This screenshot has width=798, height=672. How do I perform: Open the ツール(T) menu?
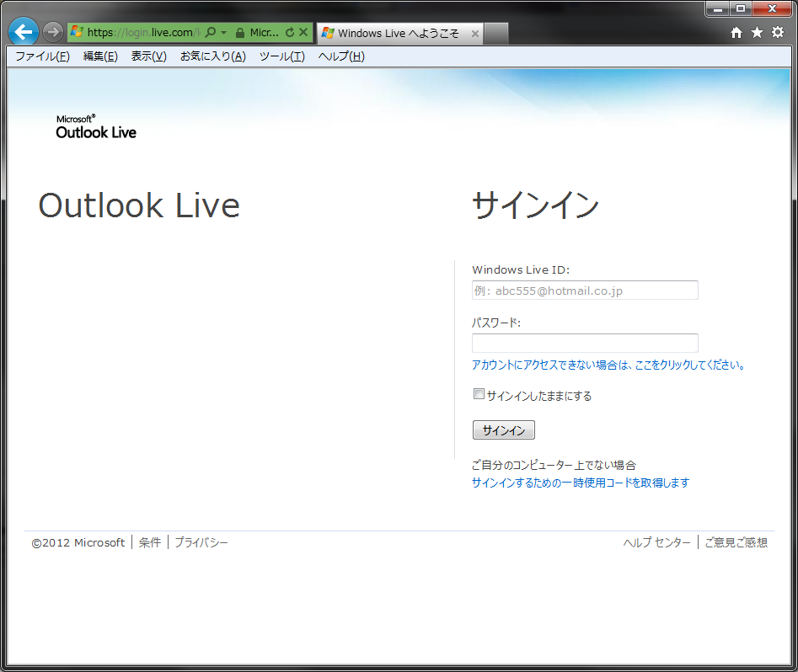click(x=282, y=56)
